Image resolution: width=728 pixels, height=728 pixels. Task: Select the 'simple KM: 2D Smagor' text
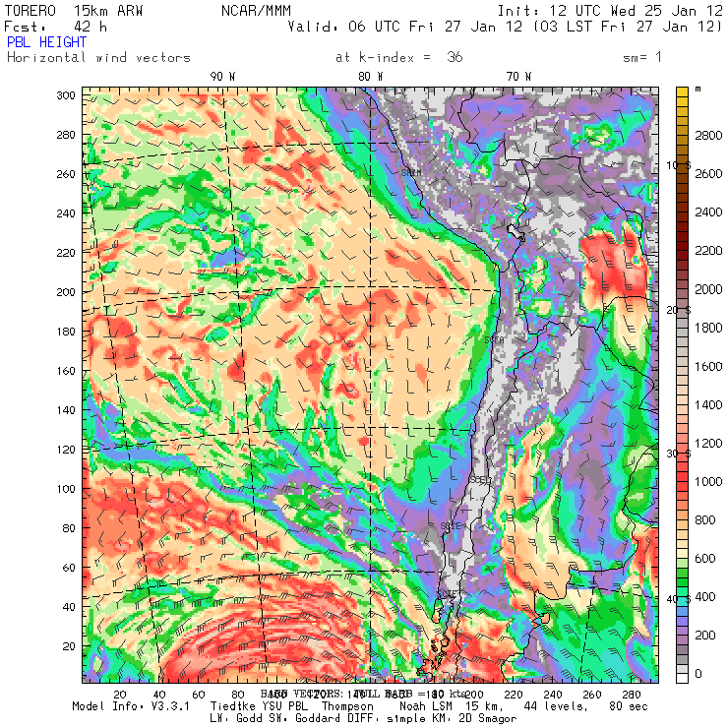(452, 718)
